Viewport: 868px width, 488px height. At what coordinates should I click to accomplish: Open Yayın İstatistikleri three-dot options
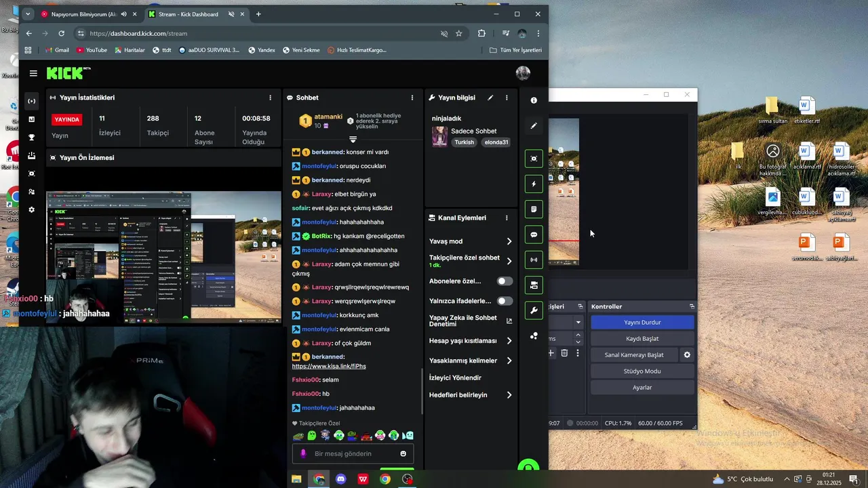(270, 98)
